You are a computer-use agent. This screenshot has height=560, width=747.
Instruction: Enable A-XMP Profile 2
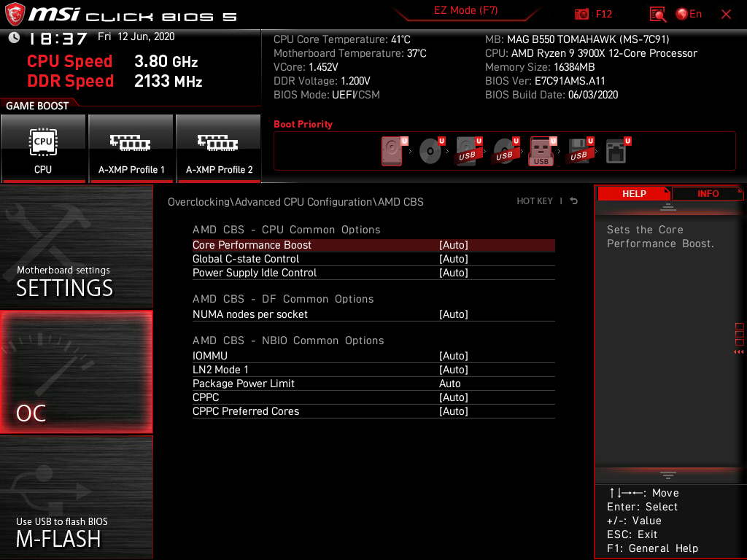coord(219,149)
